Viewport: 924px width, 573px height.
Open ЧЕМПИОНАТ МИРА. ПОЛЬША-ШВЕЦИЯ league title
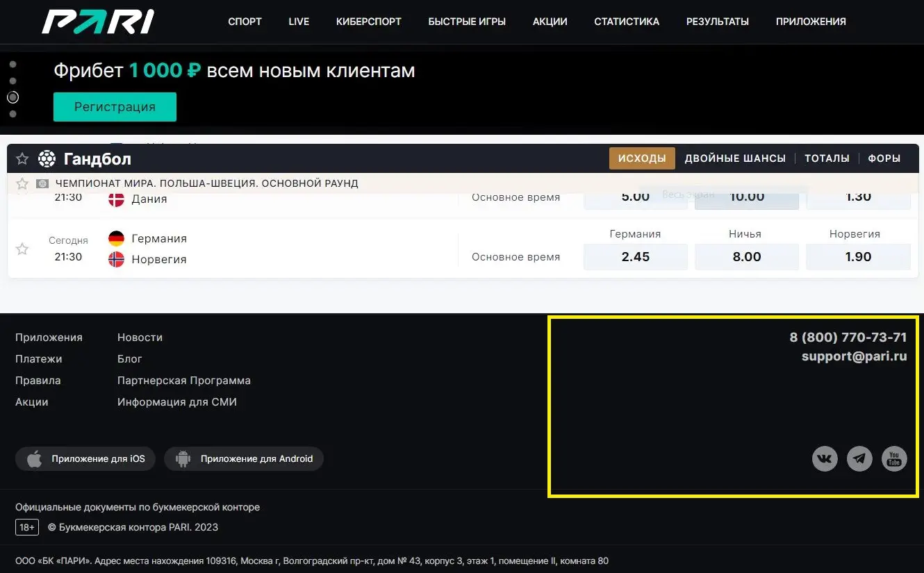pyautogui.click(x=207, y=184)
